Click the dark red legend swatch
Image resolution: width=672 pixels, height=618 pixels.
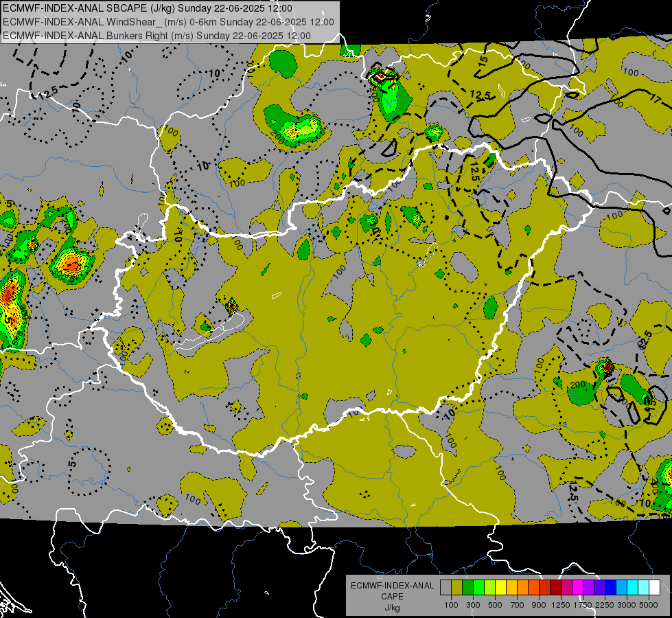[x=555, y=587]
